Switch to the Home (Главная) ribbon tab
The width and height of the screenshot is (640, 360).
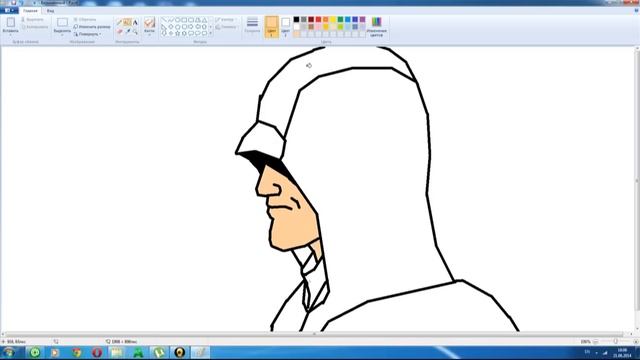click(30, 11)
